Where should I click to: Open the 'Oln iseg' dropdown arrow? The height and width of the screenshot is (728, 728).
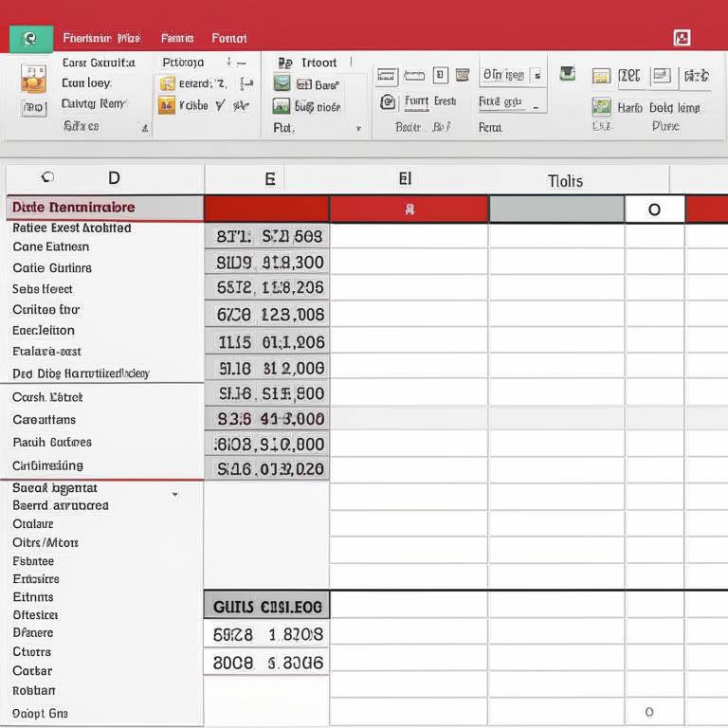(537, 76)
